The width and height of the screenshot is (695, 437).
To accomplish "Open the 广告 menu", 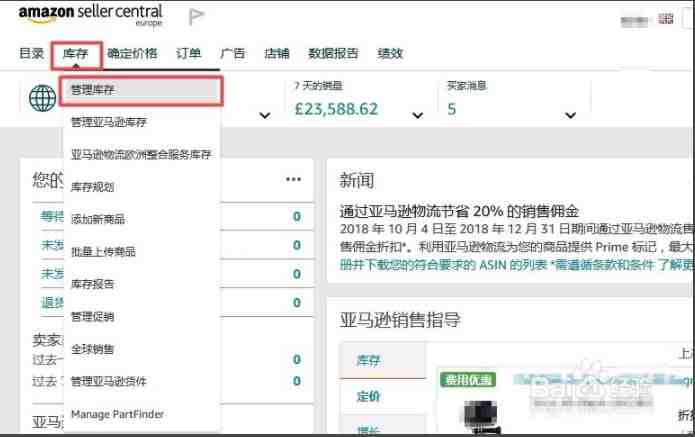I will (x=233, y=54).
